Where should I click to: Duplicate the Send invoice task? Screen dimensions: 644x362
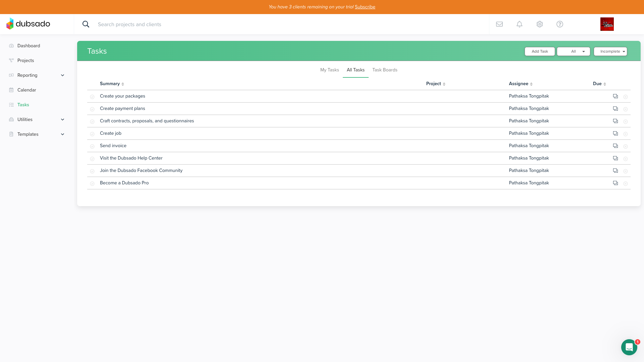[615, 146]
